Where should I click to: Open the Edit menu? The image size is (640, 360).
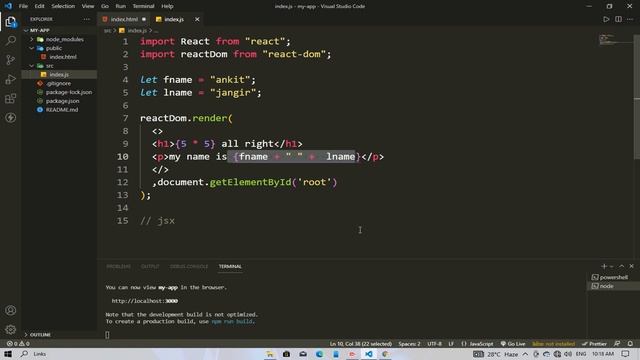(x=39, y=6)
